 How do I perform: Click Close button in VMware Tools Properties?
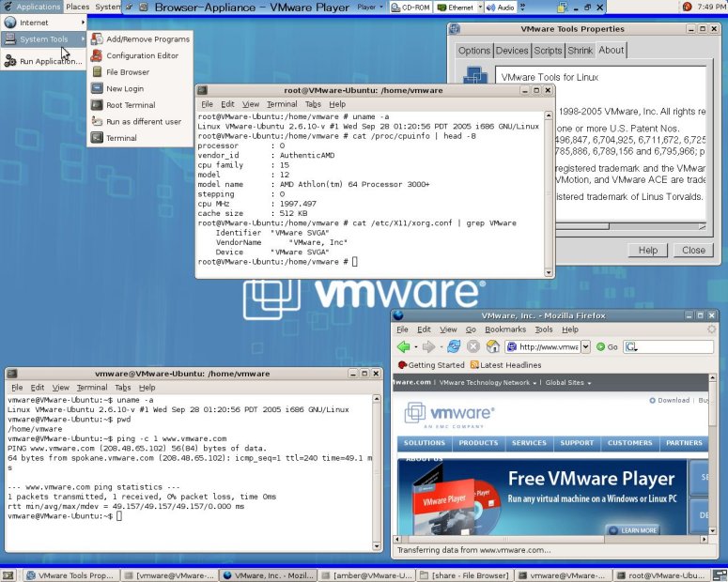click(x=693, y=250)
